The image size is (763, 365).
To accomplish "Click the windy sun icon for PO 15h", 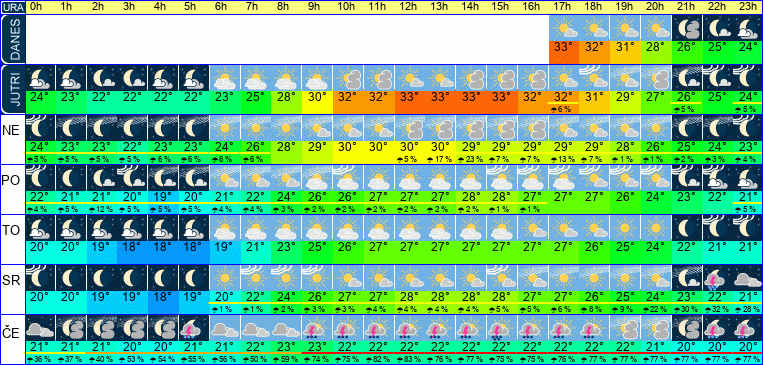I will point(502,178).
